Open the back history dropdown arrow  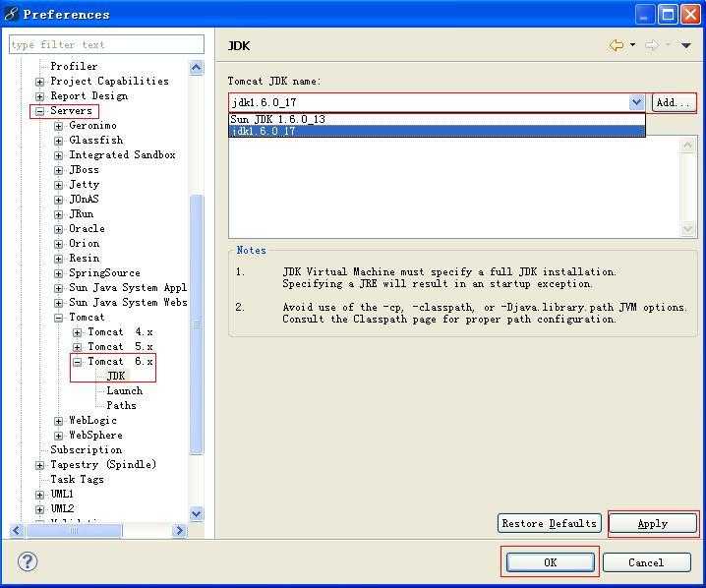pos(632,45)
